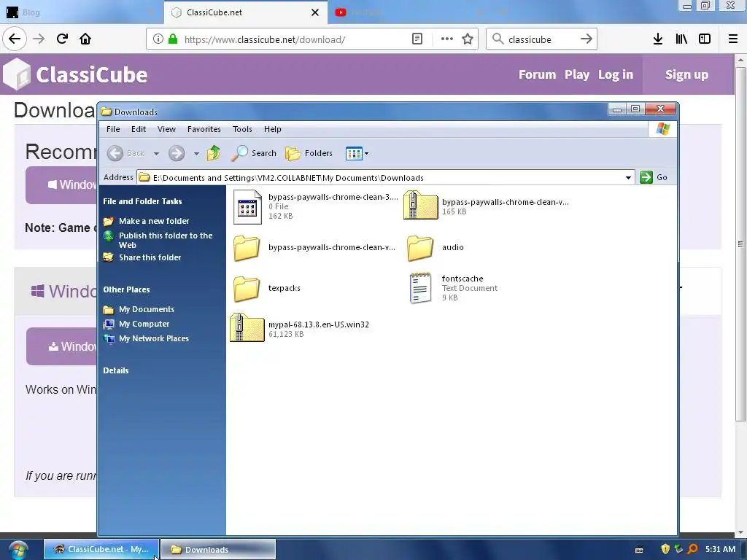Click the browser Back arrow button
The width and height of the screenshot is (747, 560).
(x=15, y=39)
